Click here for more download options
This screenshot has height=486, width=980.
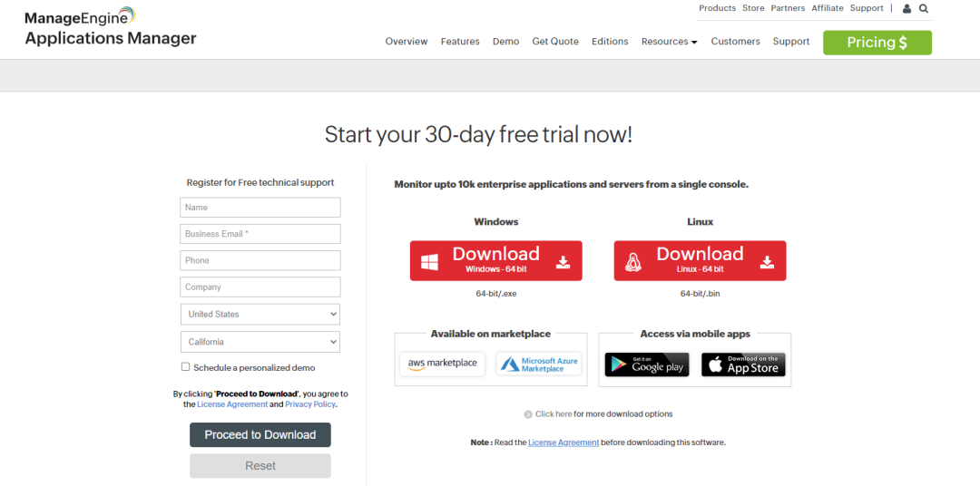pyautogui.click(x=554, y=413)
